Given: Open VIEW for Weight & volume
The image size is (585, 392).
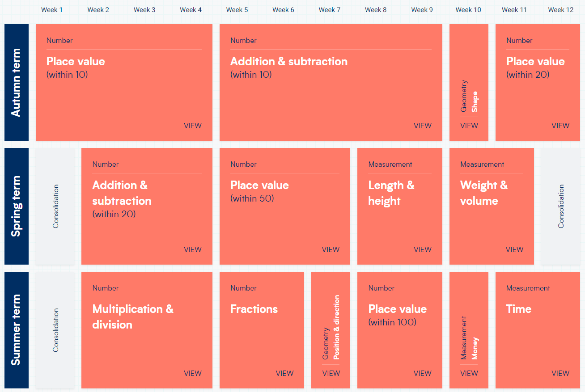Looking at the screenshot, I should coord(514,249).
